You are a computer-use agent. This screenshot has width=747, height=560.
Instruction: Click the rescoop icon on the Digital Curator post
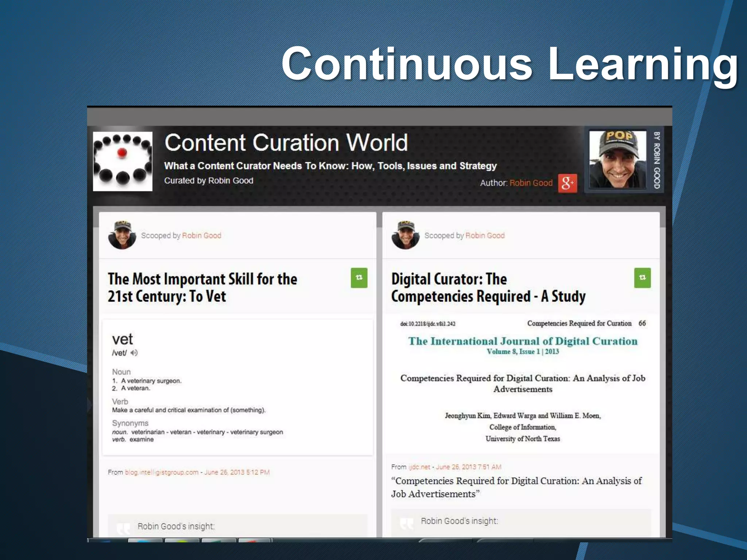pos(642,278)
